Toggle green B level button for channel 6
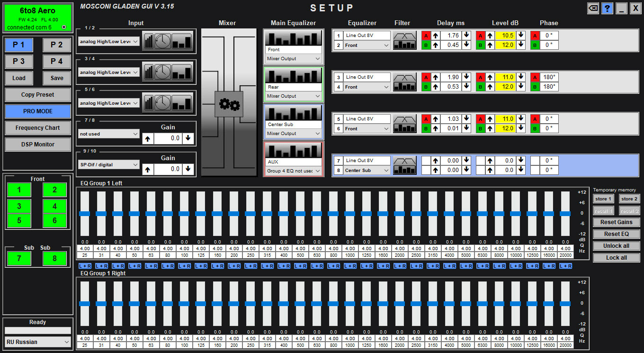Viewport: 644px width, 353px height. 480,128
